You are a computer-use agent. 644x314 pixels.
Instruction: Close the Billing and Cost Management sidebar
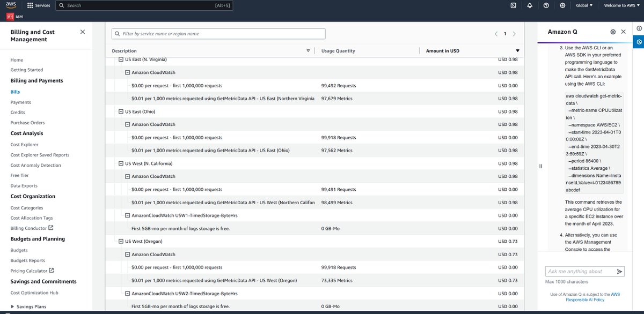click(x=82, y=32)
